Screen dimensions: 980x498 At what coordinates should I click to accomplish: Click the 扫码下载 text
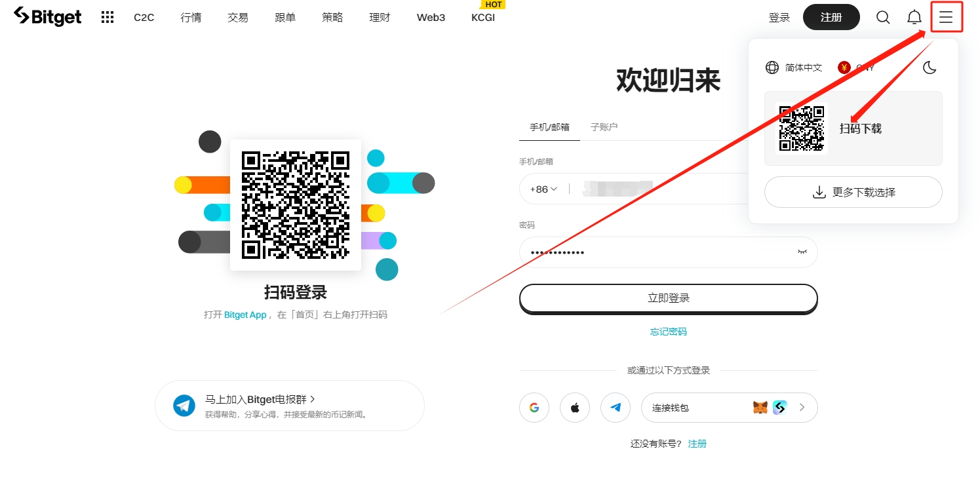[861, 128]
